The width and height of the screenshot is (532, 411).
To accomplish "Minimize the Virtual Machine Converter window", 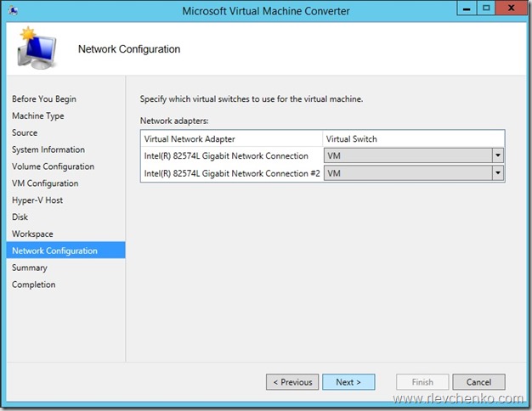I will click(x=467, y=8).
